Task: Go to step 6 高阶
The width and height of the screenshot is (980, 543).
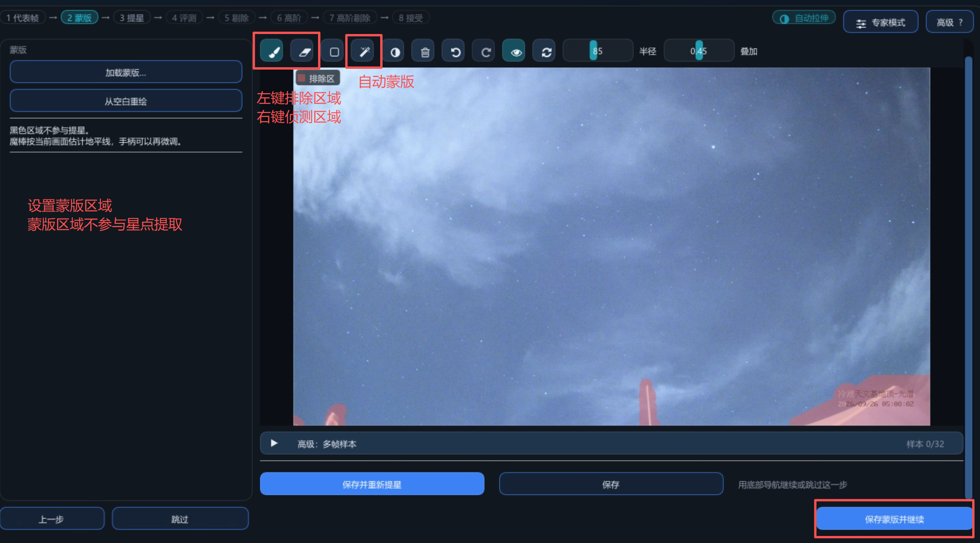Action: (x=289, y=18)
